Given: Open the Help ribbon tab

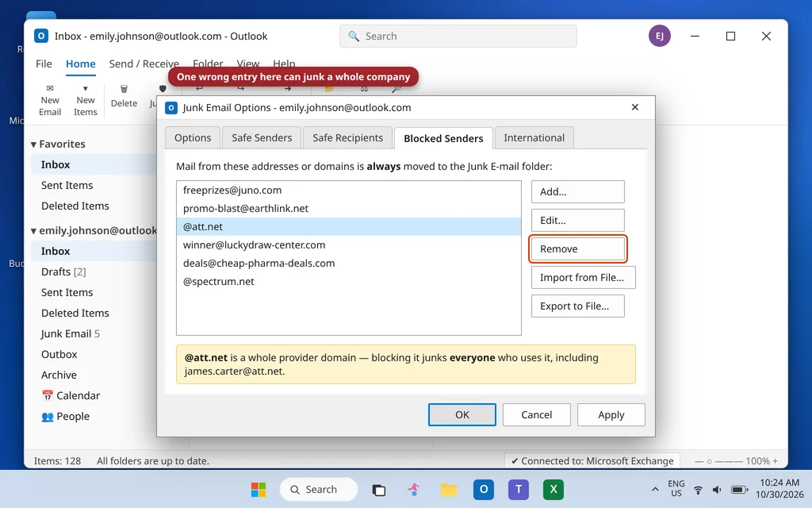Looking at the screenshot, I should [284, 63].
